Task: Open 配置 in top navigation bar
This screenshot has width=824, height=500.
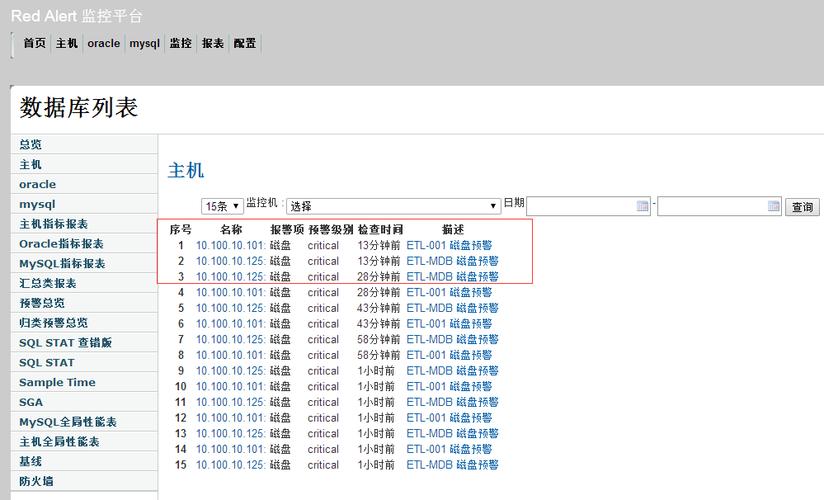Action: coord(245,43)
